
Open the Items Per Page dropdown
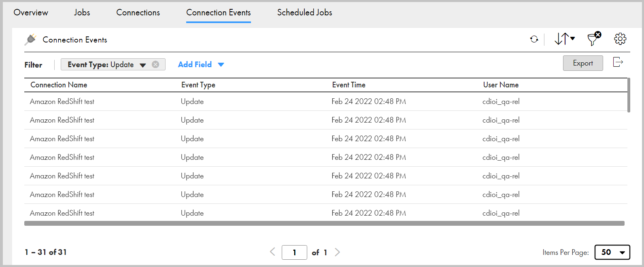[612, 252]
